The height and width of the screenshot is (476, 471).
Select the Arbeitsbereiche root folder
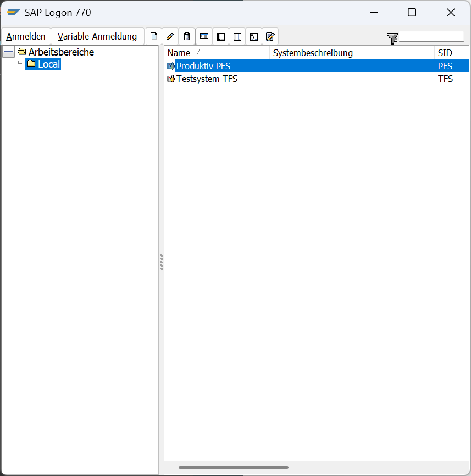61,52
